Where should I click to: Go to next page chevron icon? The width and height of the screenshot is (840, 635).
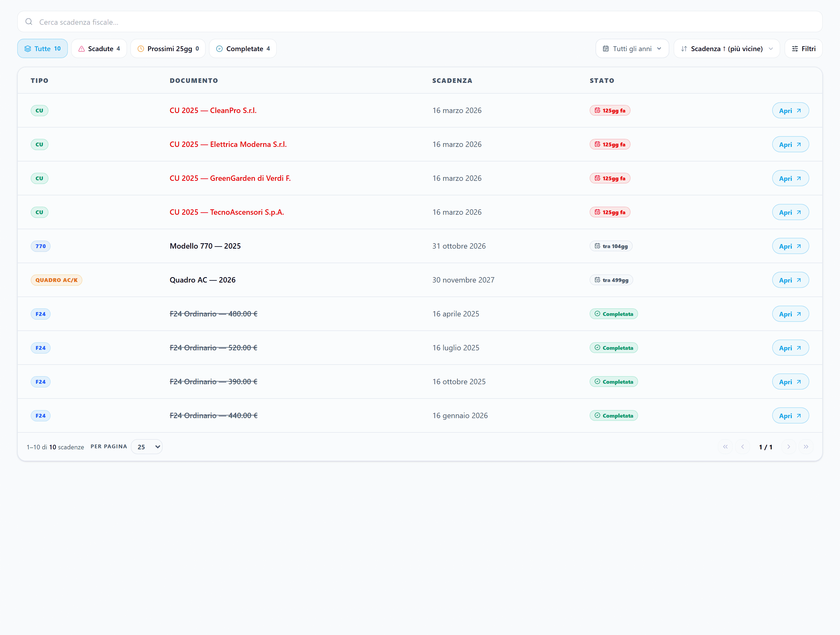pos(789,447)
